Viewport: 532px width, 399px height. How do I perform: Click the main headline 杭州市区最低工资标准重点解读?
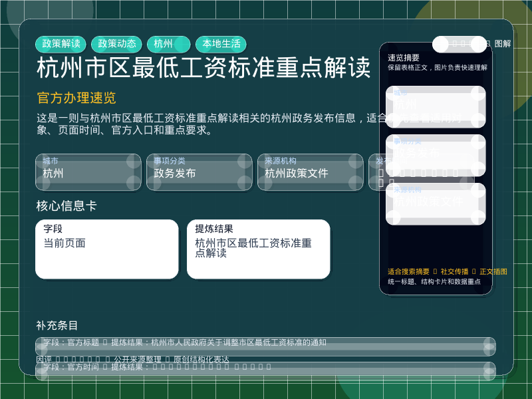(203, 68)
